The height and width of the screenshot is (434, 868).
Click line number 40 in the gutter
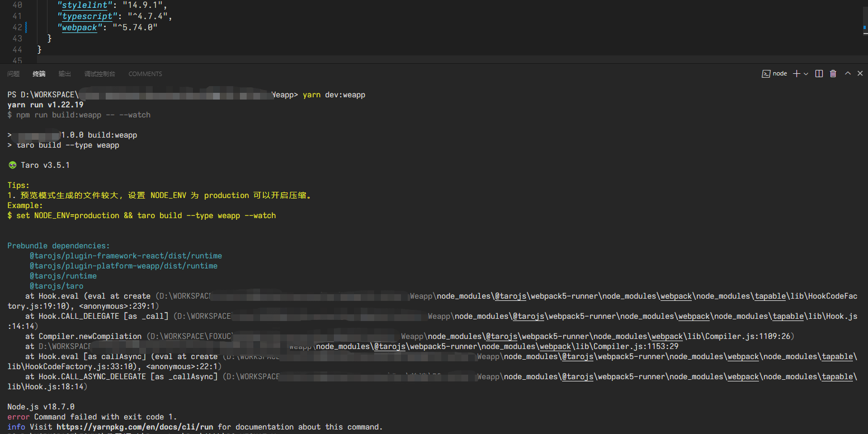coord(17,5)
